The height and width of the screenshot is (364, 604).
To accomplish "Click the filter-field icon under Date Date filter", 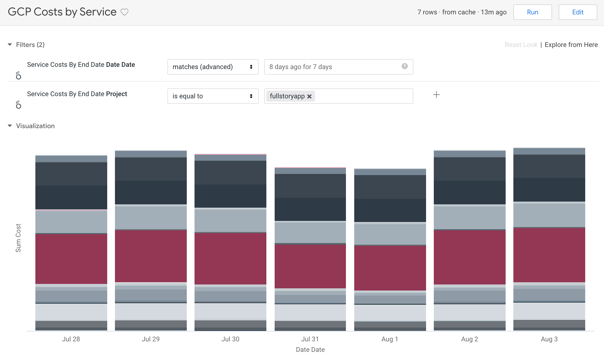I will (18, 75).
